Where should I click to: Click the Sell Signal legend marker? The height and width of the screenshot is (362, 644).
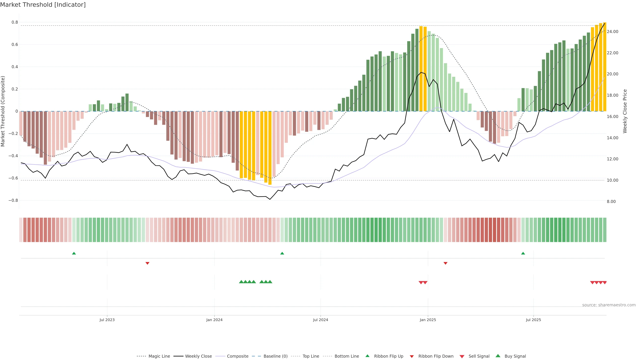point(462,356)
